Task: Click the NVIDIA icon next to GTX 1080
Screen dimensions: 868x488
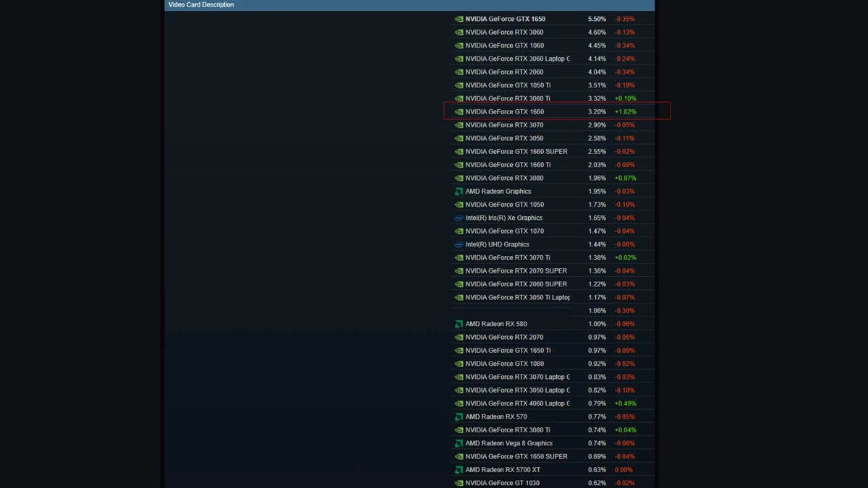Action: click(459, 364)
